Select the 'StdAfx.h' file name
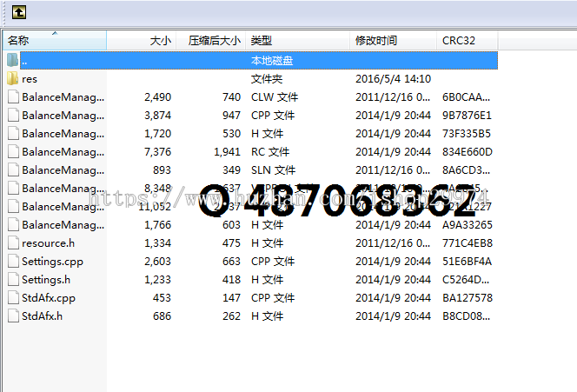Screen dimensions: 577x392 click(42, 316)
